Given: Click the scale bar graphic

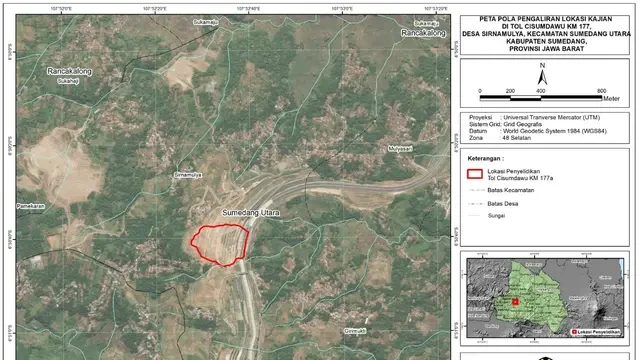Looking at the screenshot, I should pos(541,98).
